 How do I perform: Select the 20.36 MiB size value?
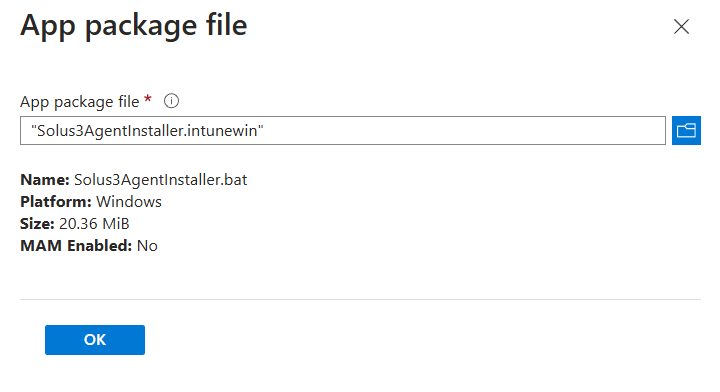click(x=94, y=224)
